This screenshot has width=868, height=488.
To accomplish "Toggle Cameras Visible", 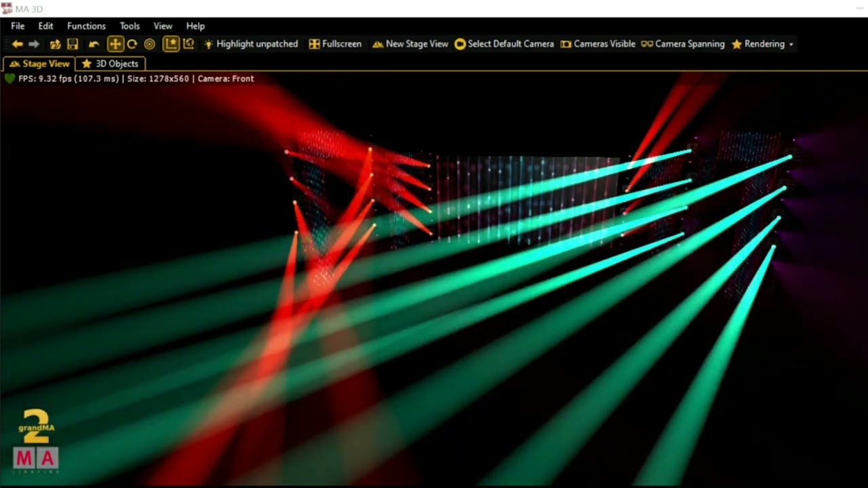I will pyautogui.click(x=597, y=44).
